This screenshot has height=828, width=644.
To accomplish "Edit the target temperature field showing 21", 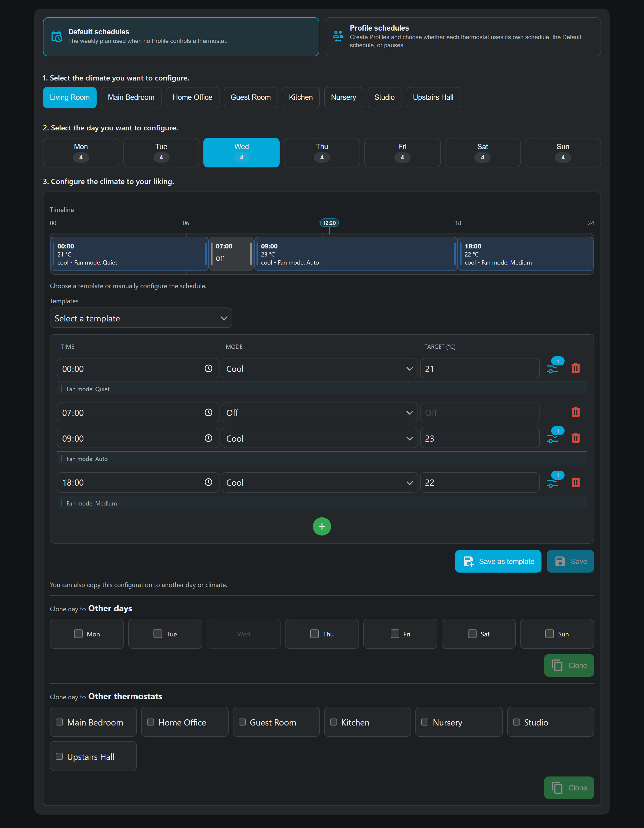I will click(x=480, y=368).
